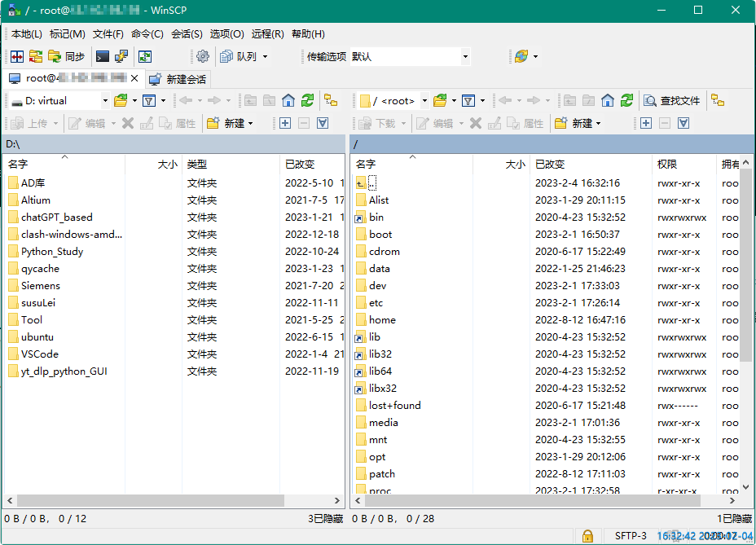Toggle selection filter icon in local panel
The width and height of the screenshot is (756, 545).
pyautogui.click(x=323, y=123)
